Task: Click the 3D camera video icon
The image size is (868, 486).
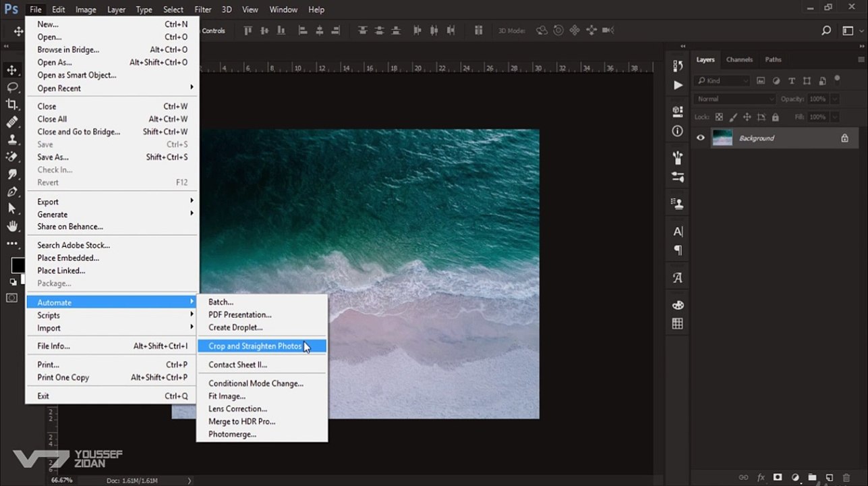Action: (x=608, y=30)
